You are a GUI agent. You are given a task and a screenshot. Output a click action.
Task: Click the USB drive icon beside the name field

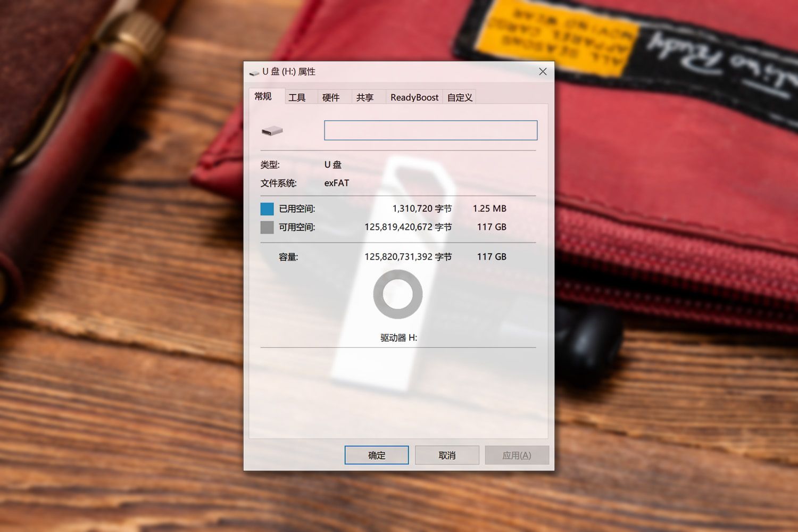click(x=272, y=130)
